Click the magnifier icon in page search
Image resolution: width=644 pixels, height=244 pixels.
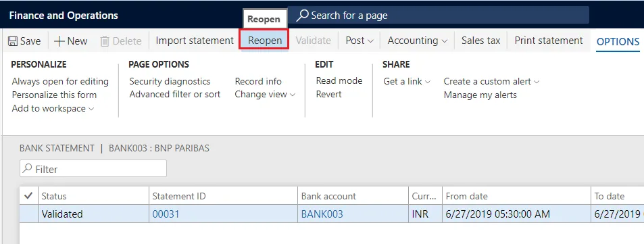(x=302, y=16)
